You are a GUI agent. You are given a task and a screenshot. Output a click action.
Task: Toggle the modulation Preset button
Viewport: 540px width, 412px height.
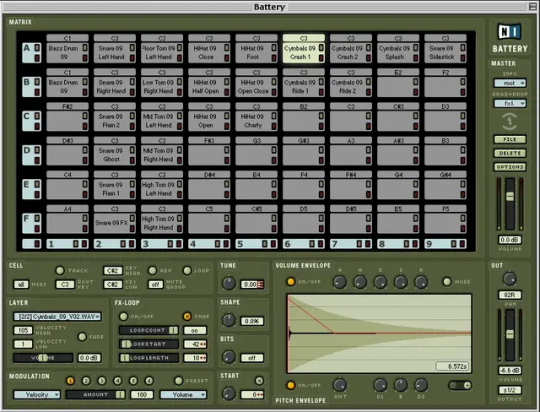pos(178,381)
